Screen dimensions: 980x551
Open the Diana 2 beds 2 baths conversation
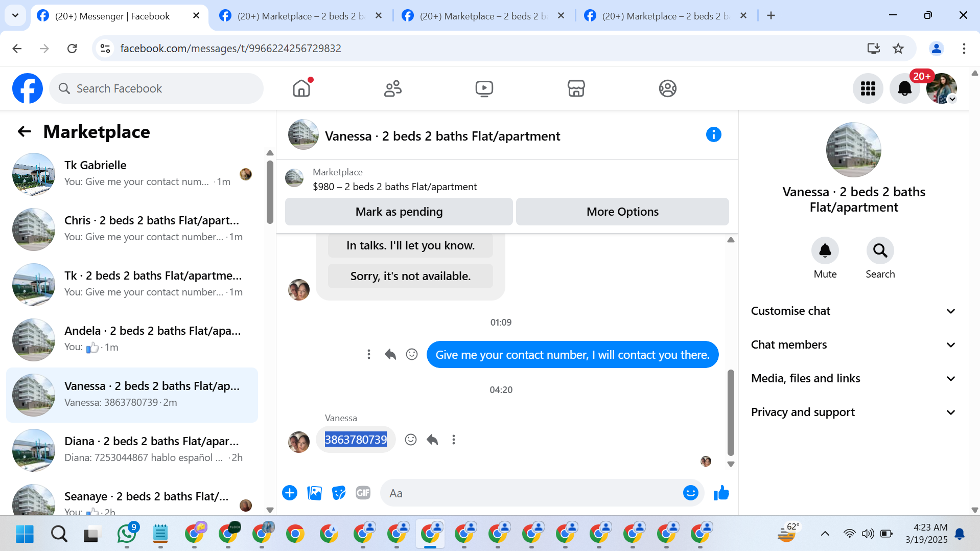tap(132, 450)
